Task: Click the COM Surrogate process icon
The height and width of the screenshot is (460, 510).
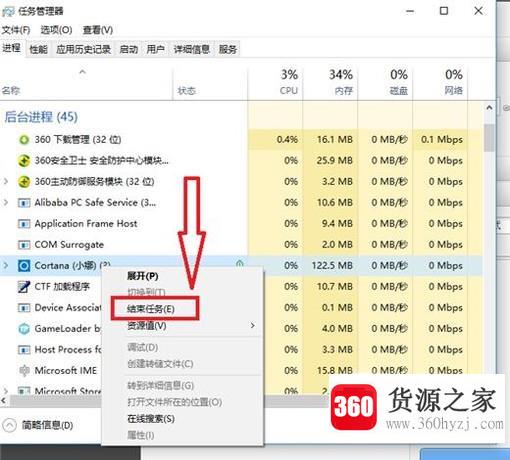Action: pyautogui.click(x=24, y=245)
